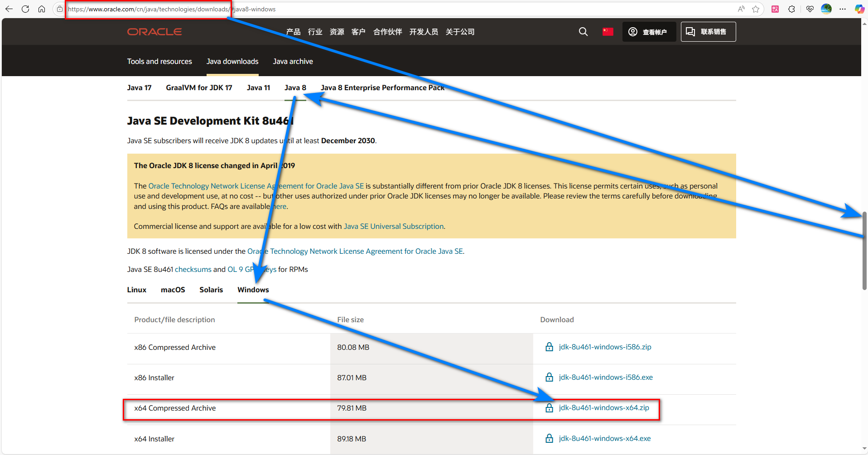Expand the 产品 navigation menu
The image size is (868, 455).
pos(293,32)
